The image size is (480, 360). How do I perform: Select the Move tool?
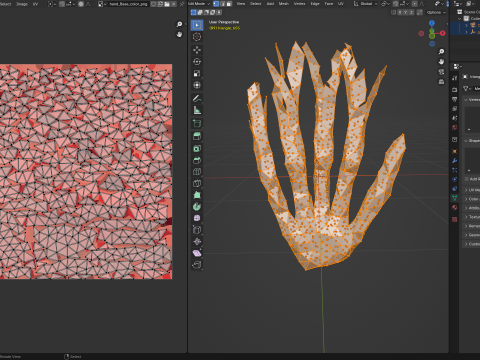[197, 50]
